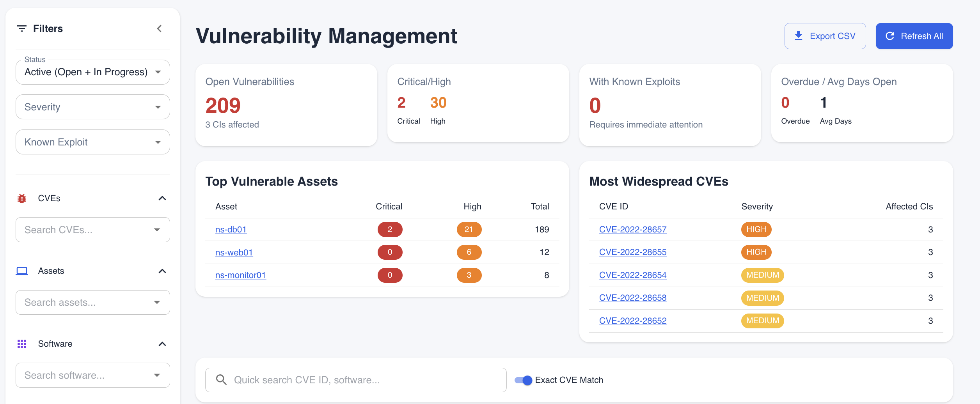980x404 pixels.
Task: Click the Export CSV button
Action: (825, 35)
